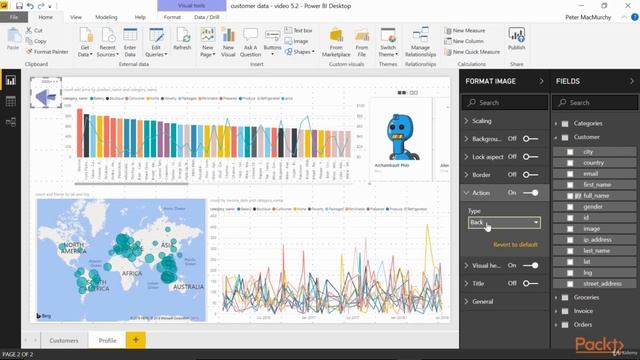This screenshot has height=360, width=640.
Task: Open the Buttons menu
Action: pos(272,42)
